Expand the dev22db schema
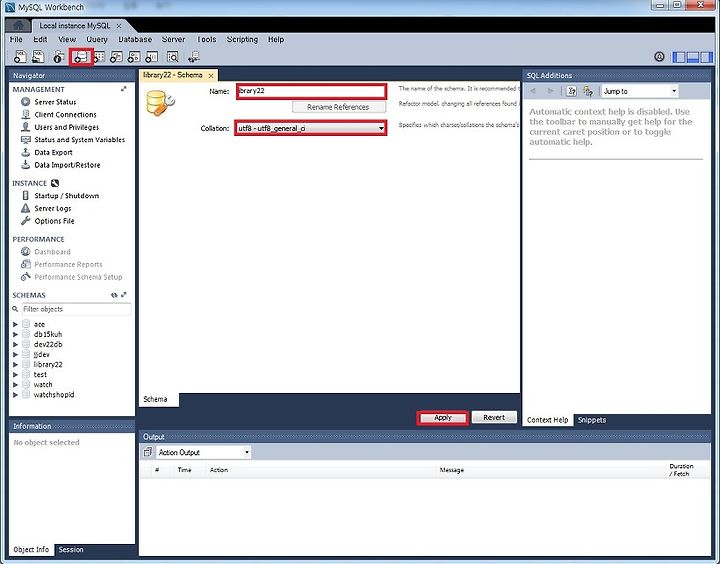 click(x=15, y=344)
